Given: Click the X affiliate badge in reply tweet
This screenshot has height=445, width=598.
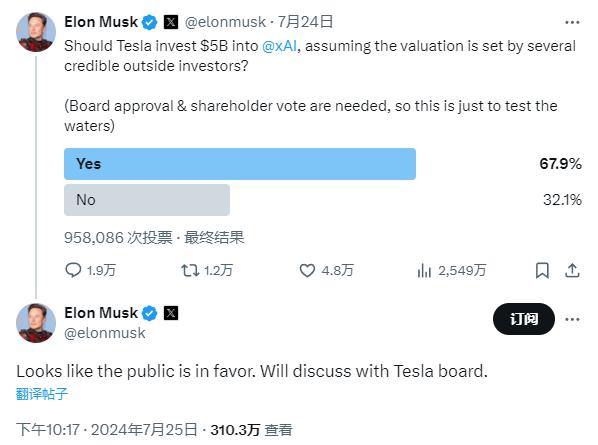Looking at the screenshot, I should click(x=171, y=313).
